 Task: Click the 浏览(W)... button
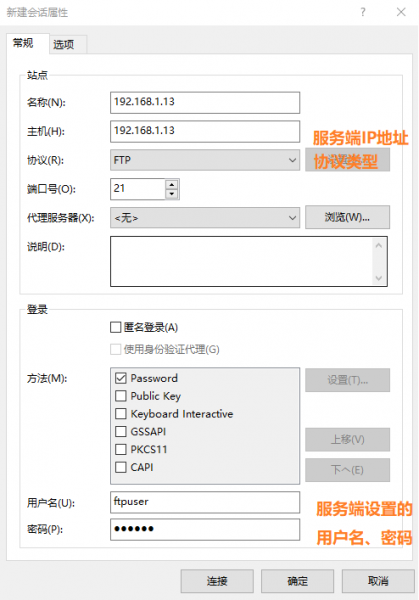(347, 217)
